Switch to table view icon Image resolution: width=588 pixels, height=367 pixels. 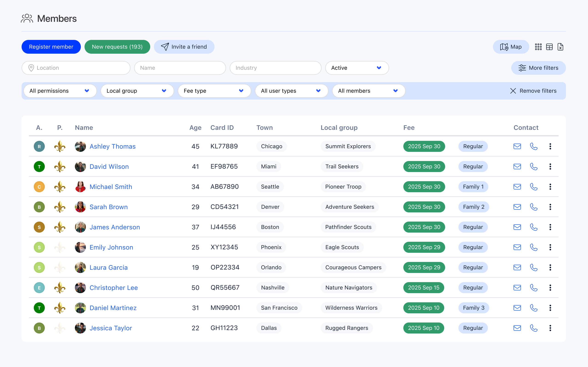coord(549,47)
